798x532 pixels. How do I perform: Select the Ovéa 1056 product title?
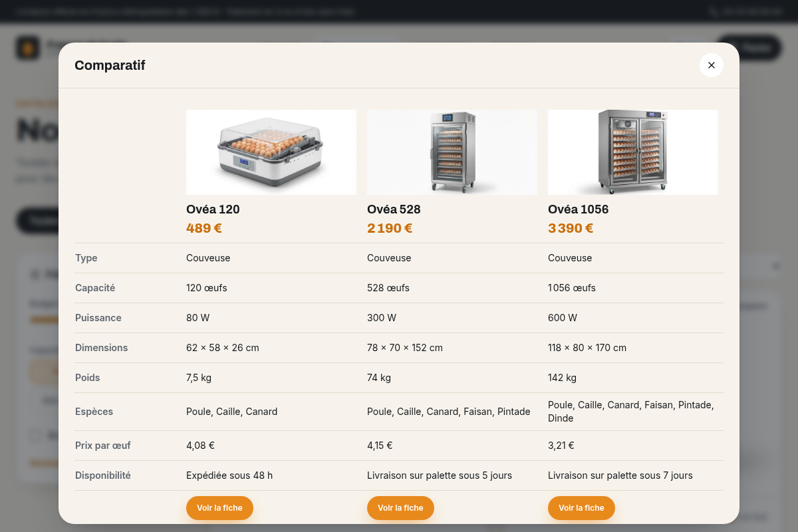[x=578, y=209]
